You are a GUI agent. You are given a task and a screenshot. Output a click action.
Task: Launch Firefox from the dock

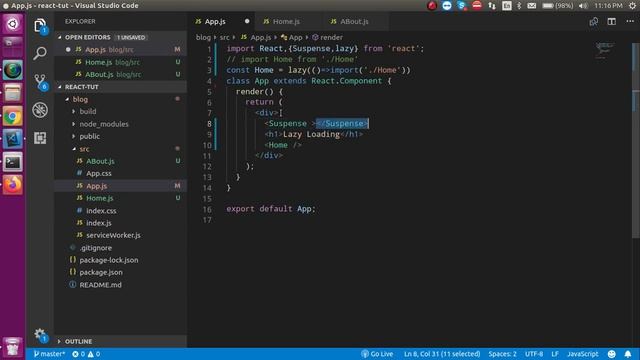coord(13,184)
